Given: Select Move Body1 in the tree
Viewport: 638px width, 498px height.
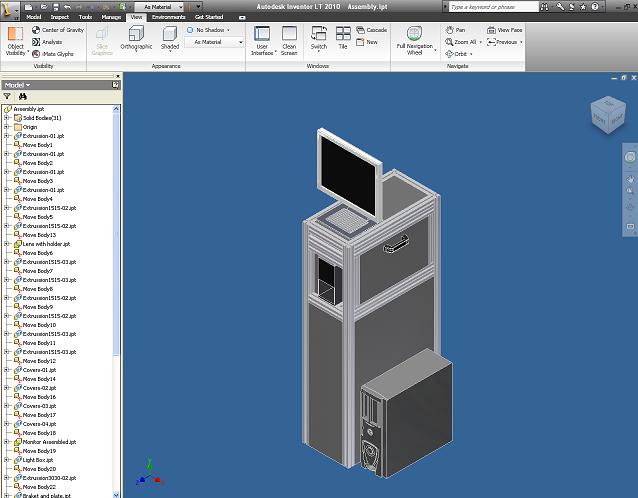Looking at the screenshot, I should pyautogui.click(x=37, y=145).
